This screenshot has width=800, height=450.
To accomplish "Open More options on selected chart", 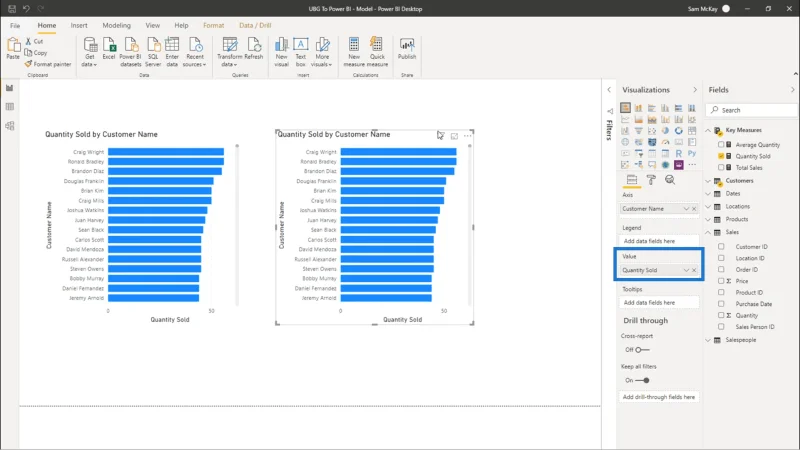I will tap(467, 136).
